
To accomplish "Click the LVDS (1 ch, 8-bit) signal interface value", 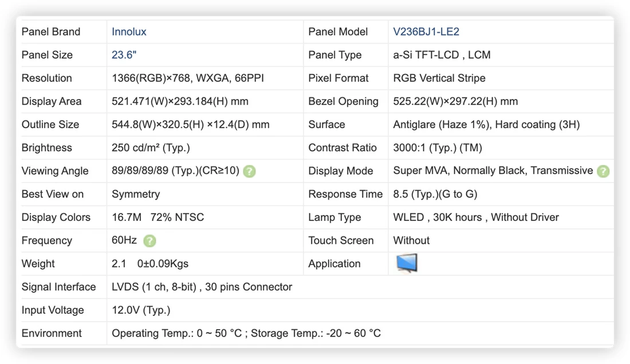I will click(202, 287).
